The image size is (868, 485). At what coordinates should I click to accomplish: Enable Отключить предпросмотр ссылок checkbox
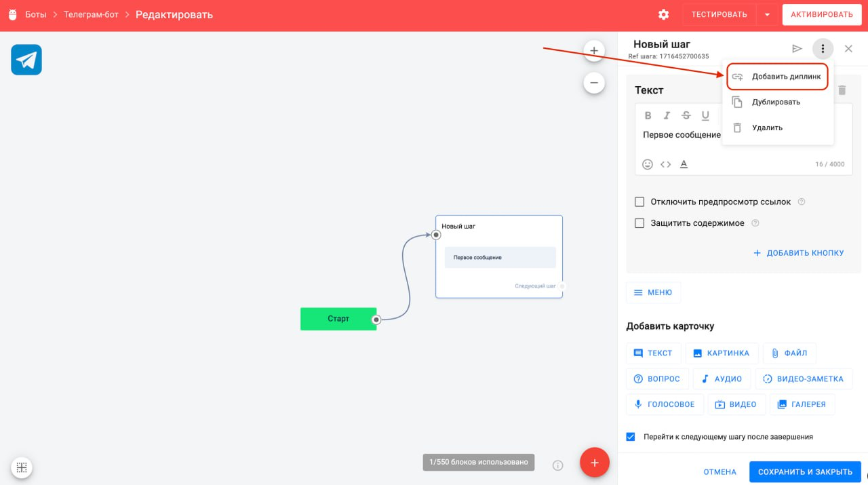[x=639, y=202]
